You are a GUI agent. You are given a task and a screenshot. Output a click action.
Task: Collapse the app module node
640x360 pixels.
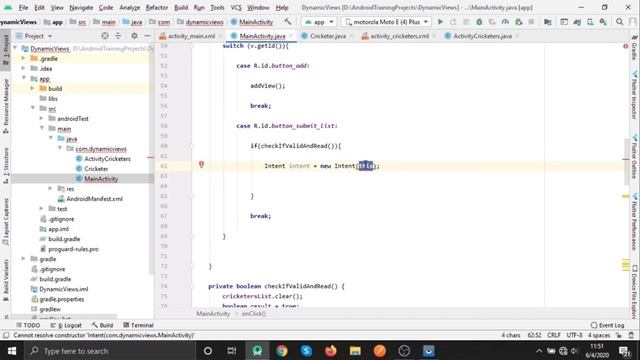[x=24, y=78]
